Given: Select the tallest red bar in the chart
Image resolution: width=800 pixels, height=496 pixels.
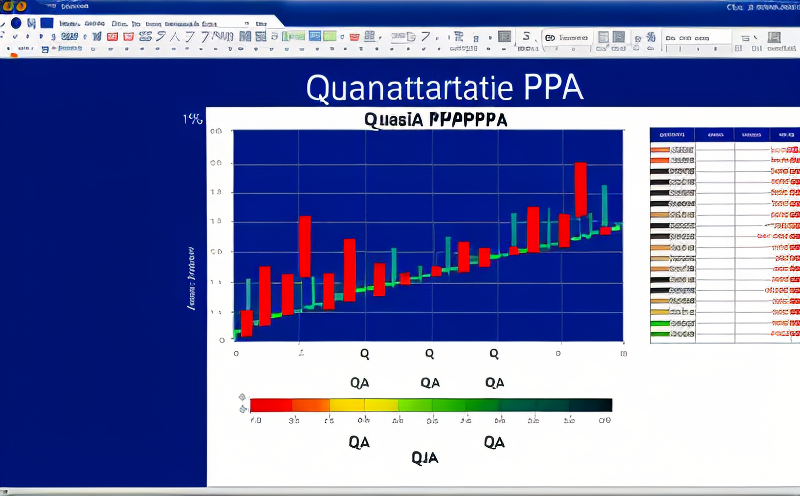Looking at the screenshot, I should 581,189.
